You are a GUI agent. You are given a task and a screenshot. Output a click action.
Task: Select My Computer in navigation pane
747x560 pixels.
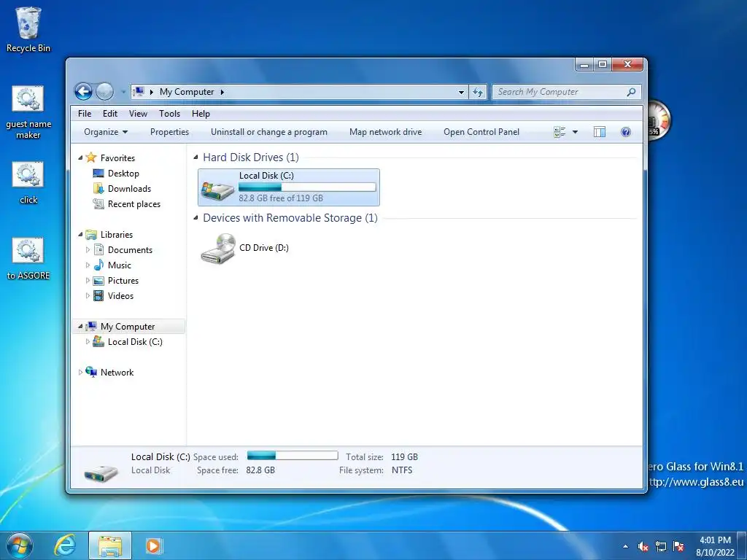(x=127, y=326)
